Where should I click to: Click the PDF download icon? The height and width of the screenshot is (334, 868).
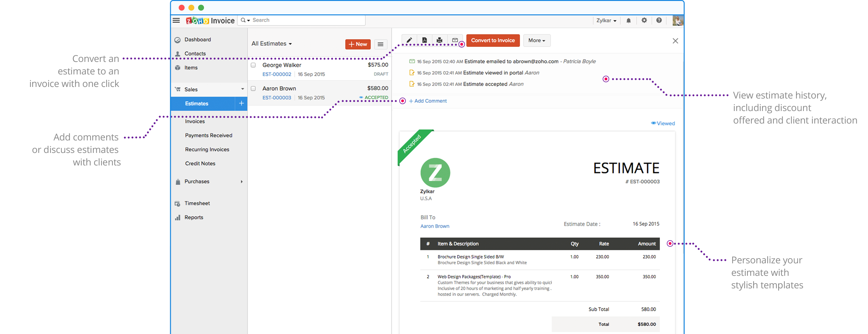(x=424, y=40)
